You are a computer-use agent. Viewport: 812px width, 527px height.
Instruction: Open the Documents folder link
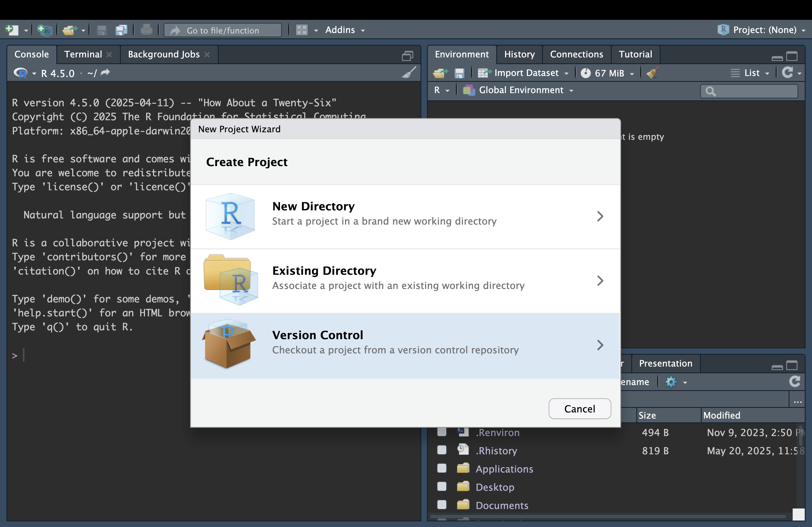502,505
